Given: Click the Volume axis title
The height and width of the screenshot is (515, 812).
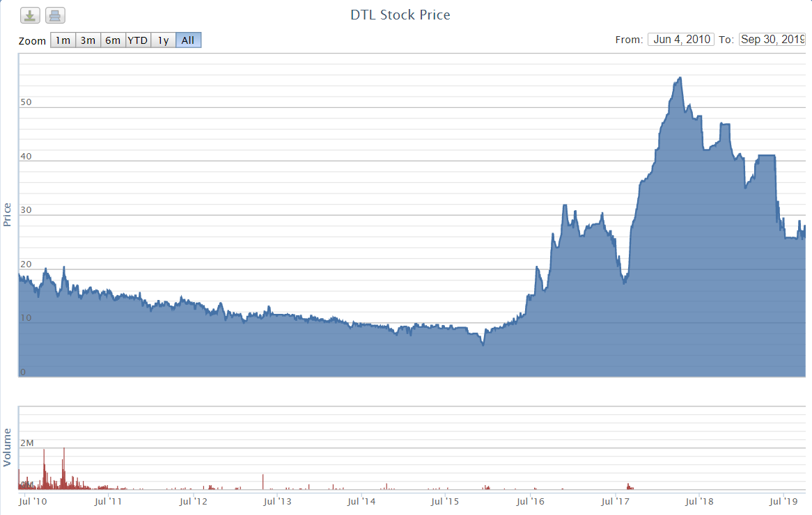Looking at the screenshot, I should pyautogui.click(x=8, y=447).
